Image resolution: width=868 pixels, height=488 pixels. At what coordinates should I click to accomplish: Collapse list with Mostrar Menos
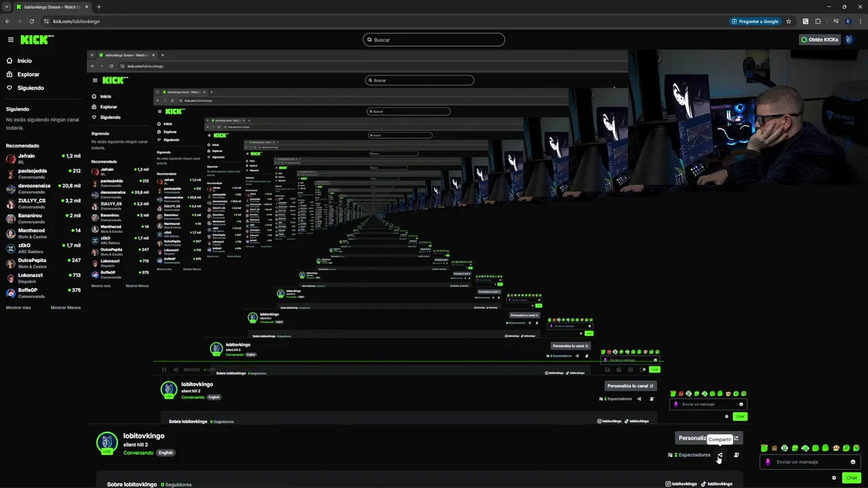pos(66,308)
